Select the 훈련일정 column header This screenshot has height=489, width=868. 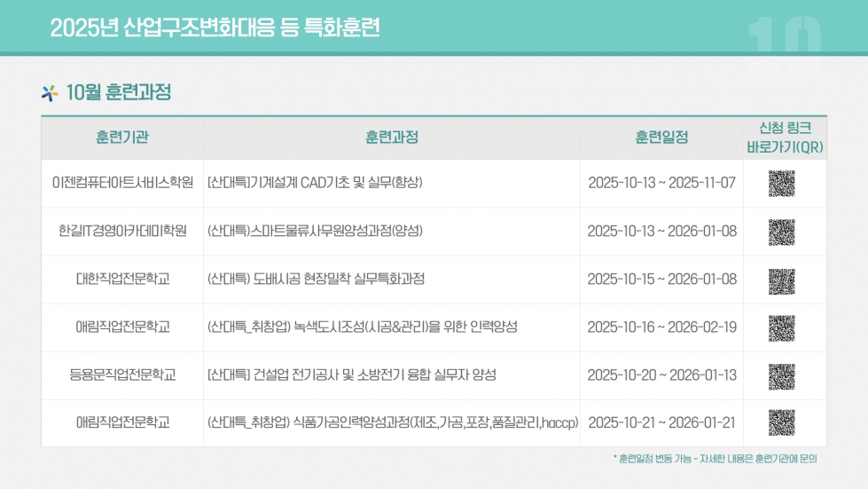click(x=661, y=138)
